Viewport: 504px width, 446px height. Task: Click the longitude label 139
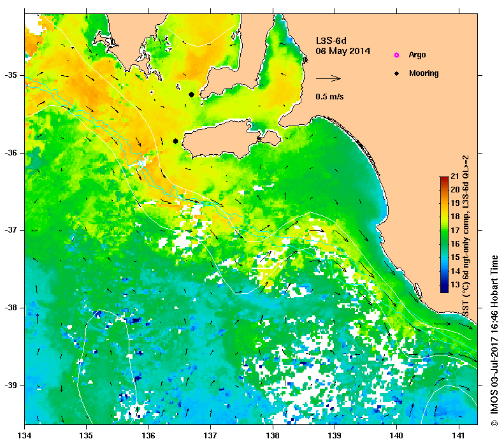[335, 435]
